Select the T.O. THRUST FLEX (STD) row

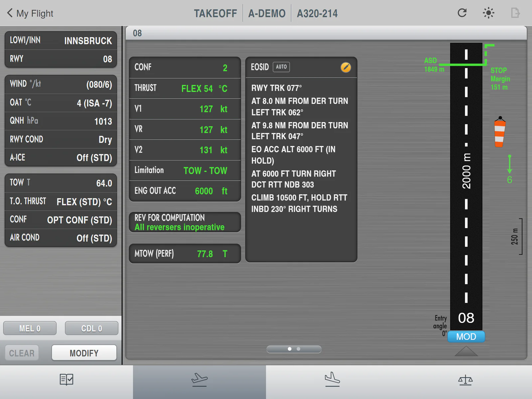[x=61, y=201]
